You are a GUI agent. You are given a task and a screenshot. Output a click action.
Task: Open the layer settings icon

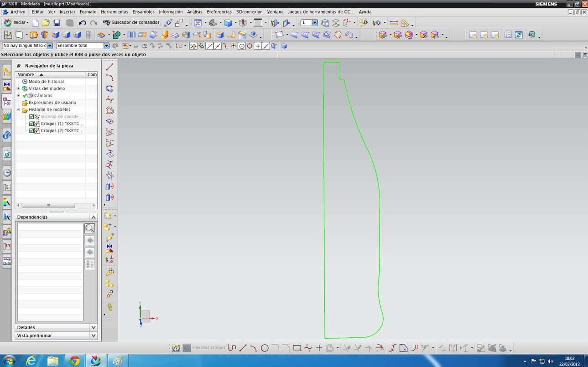[x=325, y=22]
